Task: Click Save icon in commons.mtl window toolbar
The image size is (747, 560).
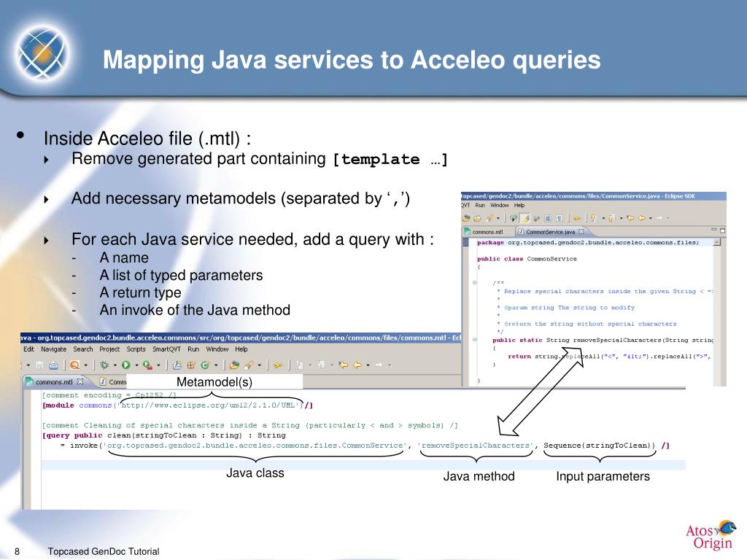Action: [x=39, y=365]
